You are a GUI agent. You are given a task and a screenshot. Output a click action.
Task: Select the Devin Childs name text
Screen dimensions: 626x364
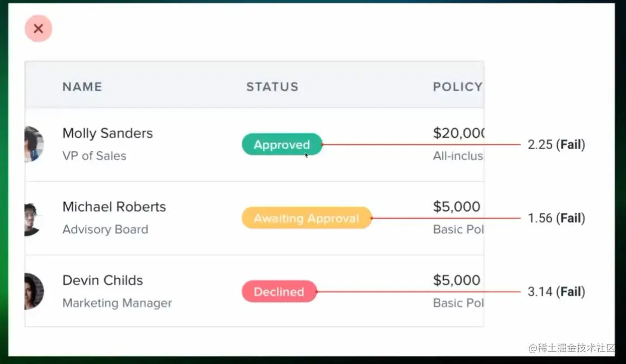click(x=103, y=280)
